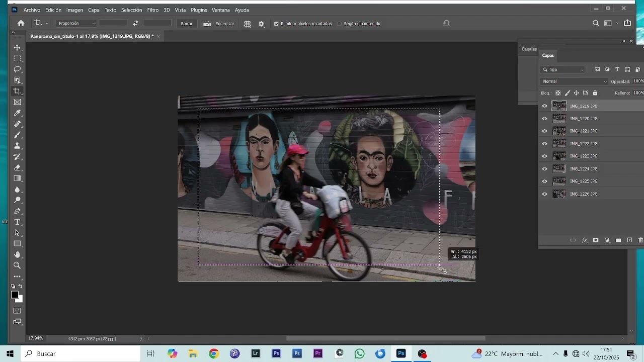The image size is (644, 362).
Task: Select the Eraser tool
Action: [x=17, y=167]
